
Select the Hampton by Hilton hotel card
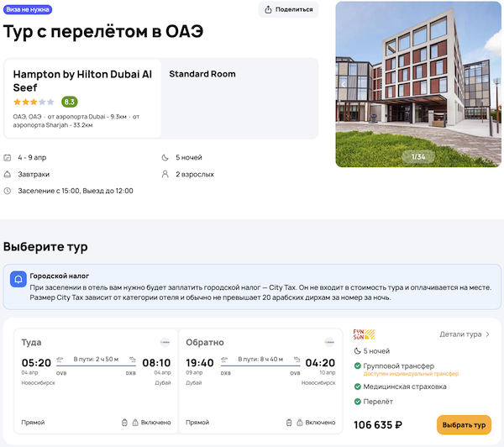[82, 97]
